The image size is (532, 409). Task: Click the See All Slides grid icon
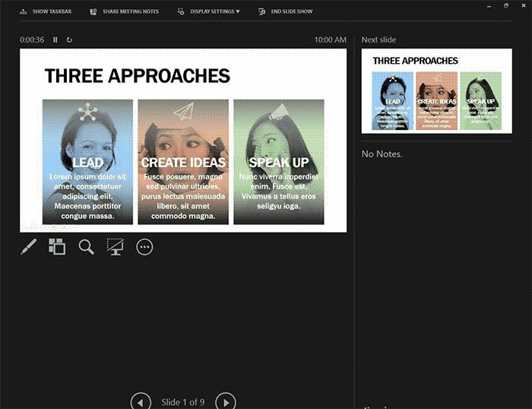(57, 247)
